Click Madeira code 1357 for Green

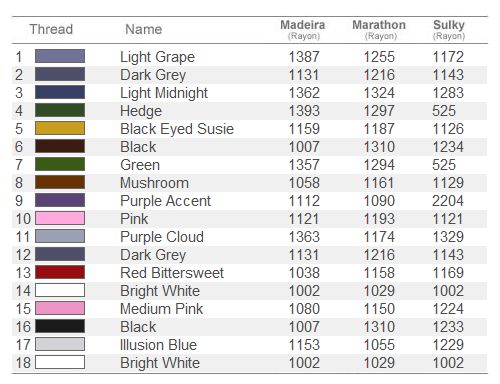[304, 165]
